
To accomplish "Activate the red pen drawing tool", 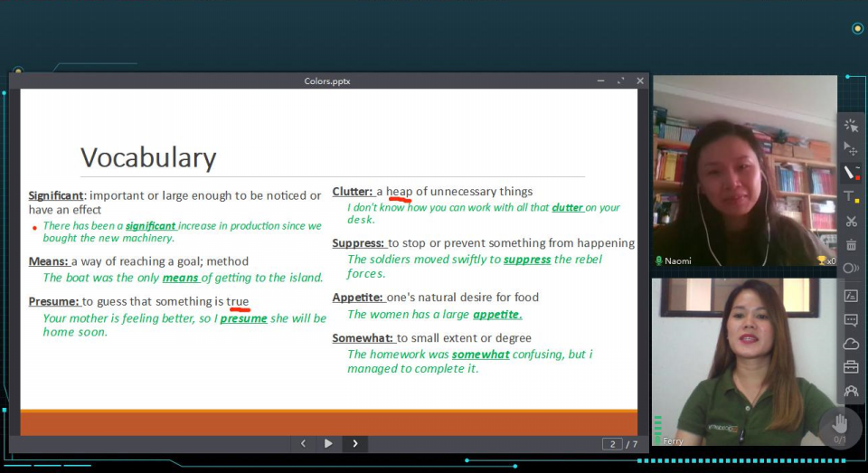I will coord(851,173).
